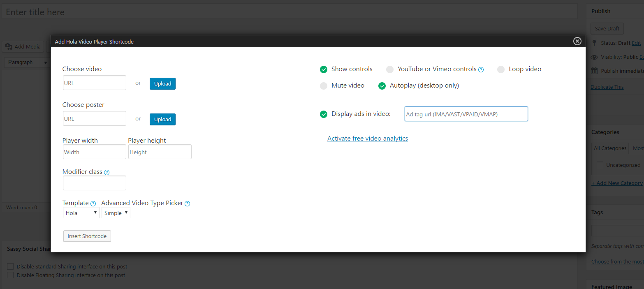Click the Duplicate This link

[x=607, y=87]
